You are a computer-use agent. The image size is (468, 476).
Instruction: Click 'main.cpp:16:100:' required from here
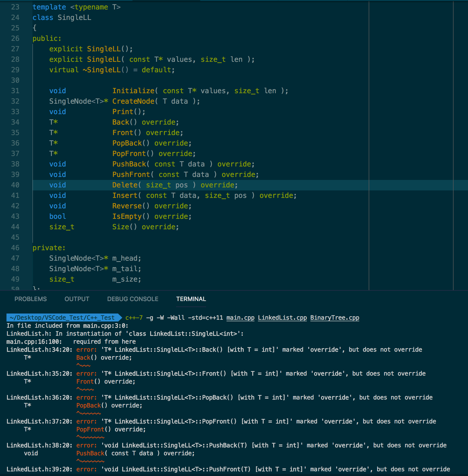click(x=34, y=342)
